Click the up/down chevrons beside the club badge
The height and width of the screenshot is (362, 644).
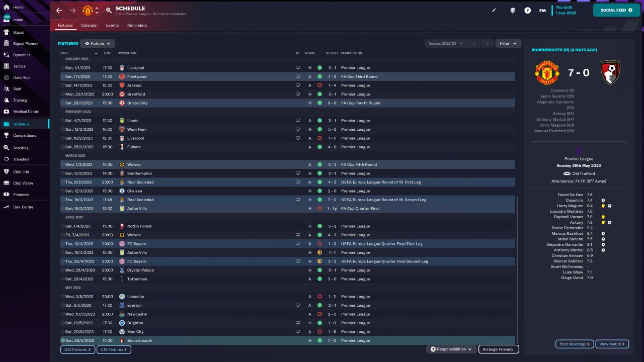[x=97, y=11]
